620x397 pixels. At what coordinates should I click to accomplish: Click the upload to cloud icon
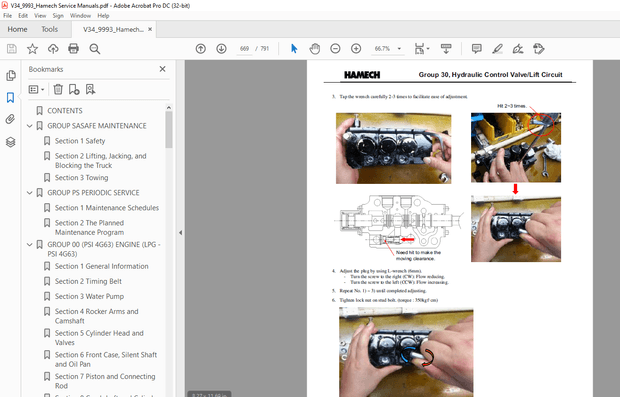click(x=53, y=49)
